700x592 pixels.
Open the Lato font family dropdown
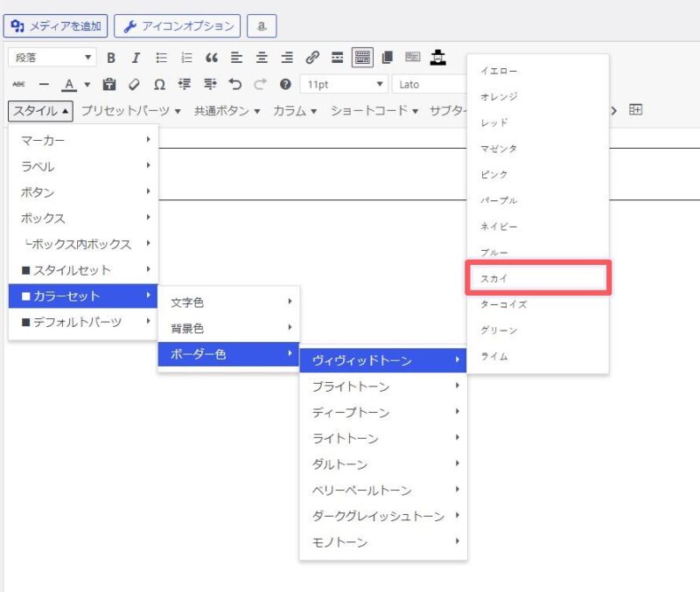tap(429, 84)
